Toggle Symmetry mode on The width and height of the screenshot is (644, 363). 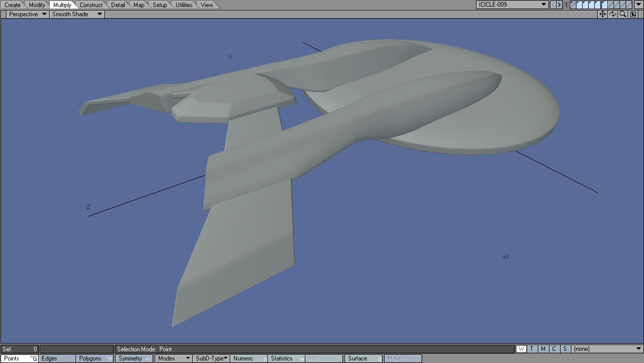click(134, 358)
